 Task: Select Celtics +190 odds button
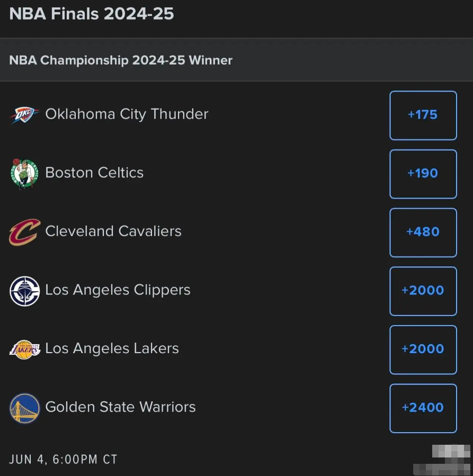point(423,174)
